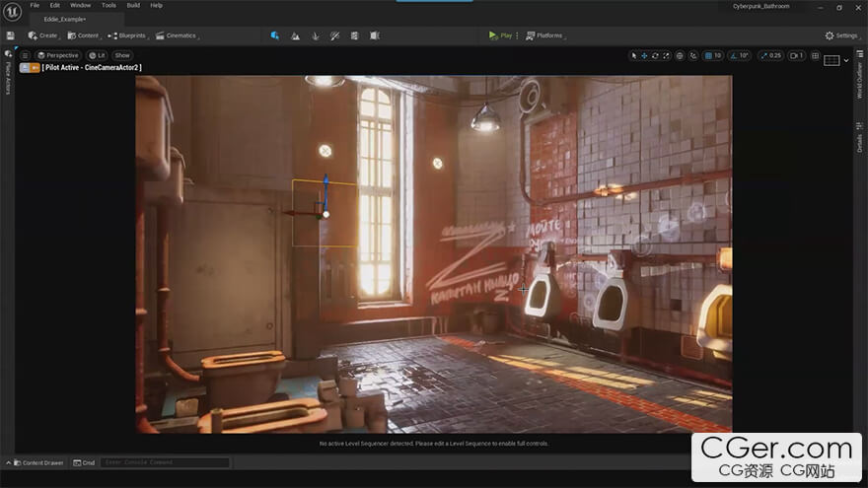Click the Unreal Engine logo icon
Viewport: 868px width, 488px height.
point(12,11)
